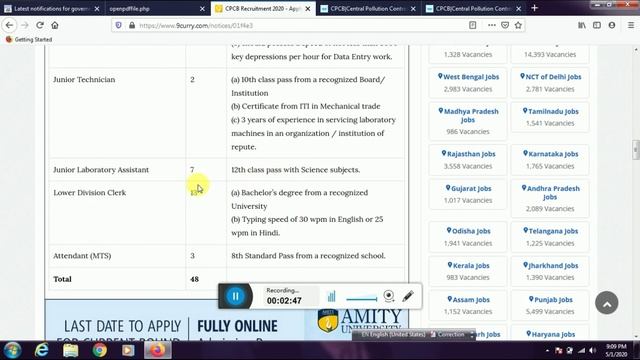Viewport: 640px width, 360px height.
Task: Click the address bar URL field
Action: (301, 25)
